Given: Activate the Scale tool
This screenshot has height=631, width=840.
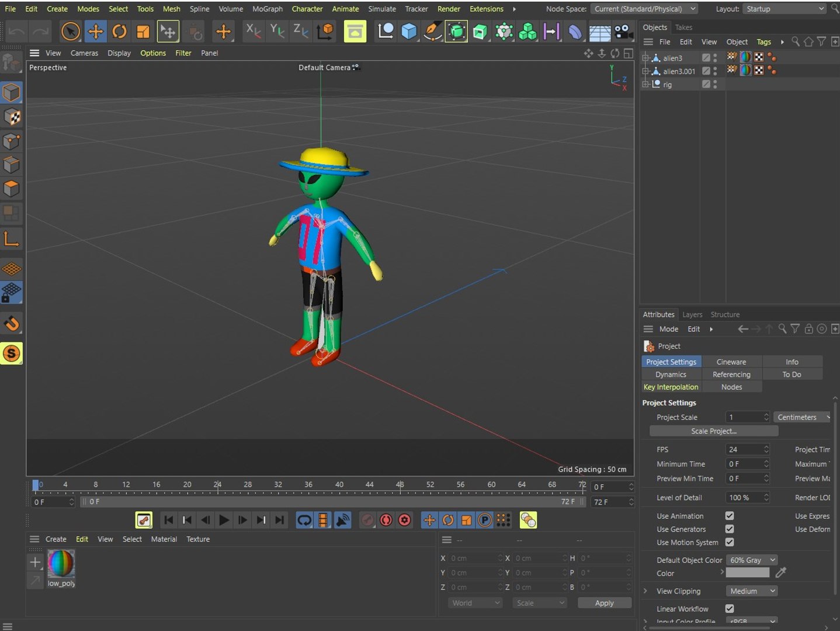Looking at the screenshot, I should click(143, 32).
